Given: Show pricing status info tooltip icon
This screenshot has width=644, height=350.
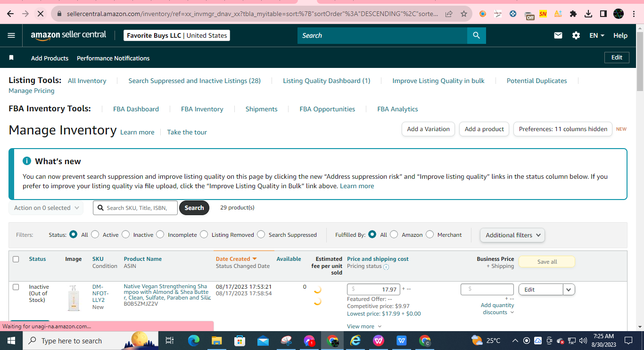Looking at the screenshot, I should tap(386, 267).
